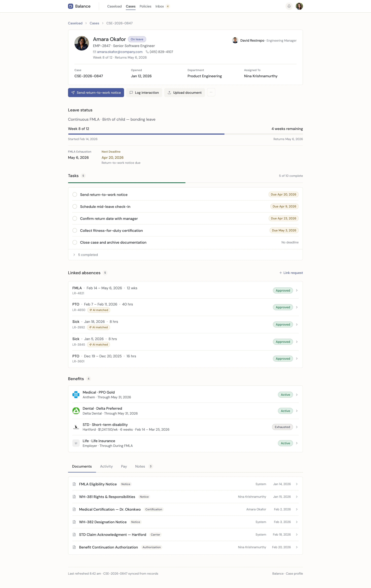Click the Anthem medical plan icon
The image size is (371, 588).
point(76,394)
